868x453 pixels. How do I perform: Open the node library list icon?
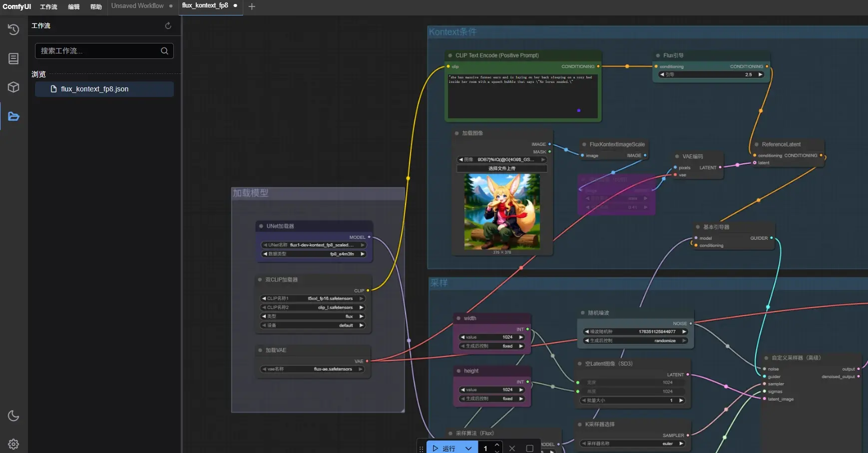click(13, 58)
